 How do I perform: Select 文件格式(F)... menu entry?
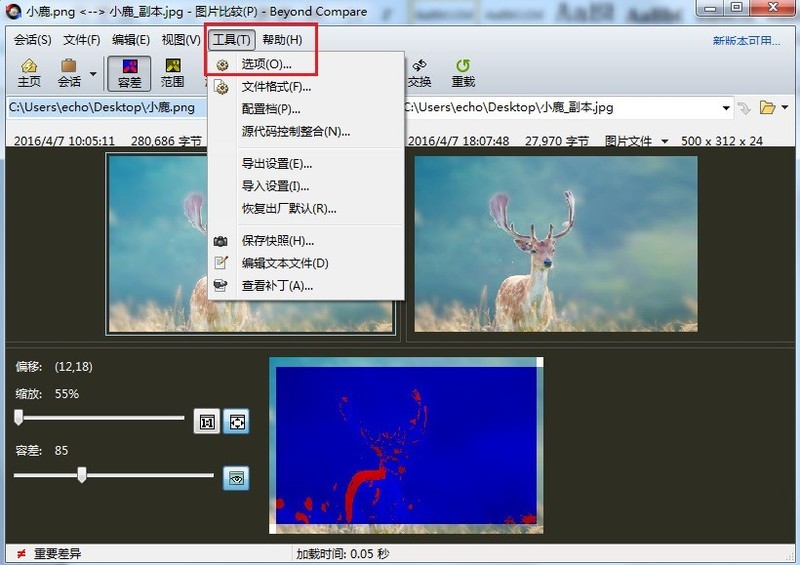coord(306,87)
